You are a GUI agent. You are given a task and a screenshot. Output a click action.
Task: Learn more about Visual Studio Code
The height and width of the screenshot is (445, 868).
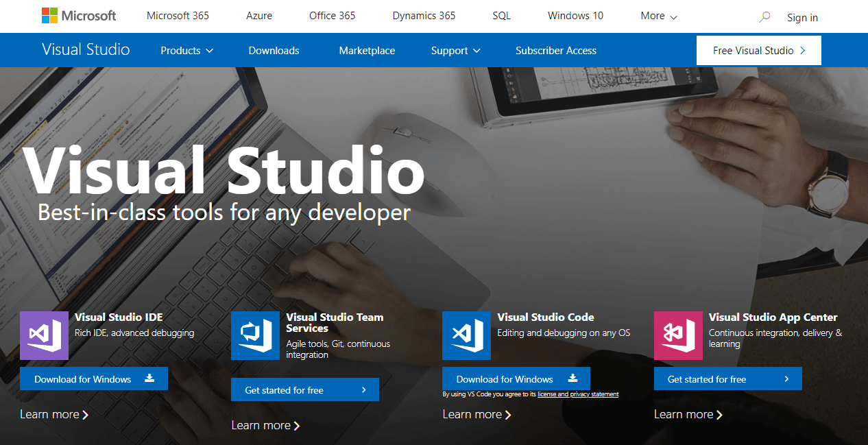477,414
